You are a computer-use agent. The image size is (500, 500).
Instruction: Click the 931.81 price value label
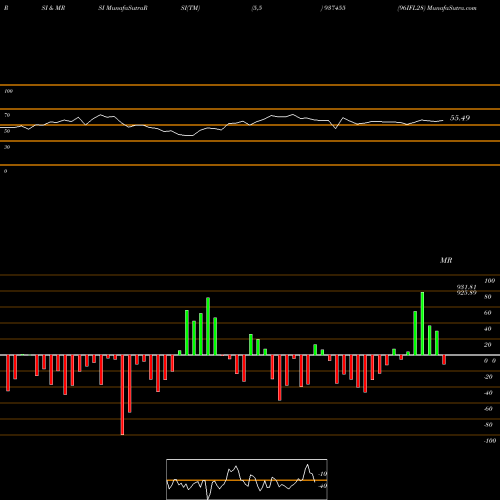[x=466, y=287]
